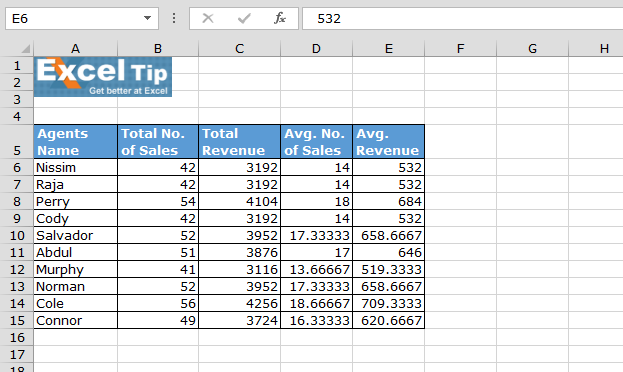This screenshot has height=372, width=623.
Task: Click Murphy's average sales 13.66667
Action: tap(316, 269)
